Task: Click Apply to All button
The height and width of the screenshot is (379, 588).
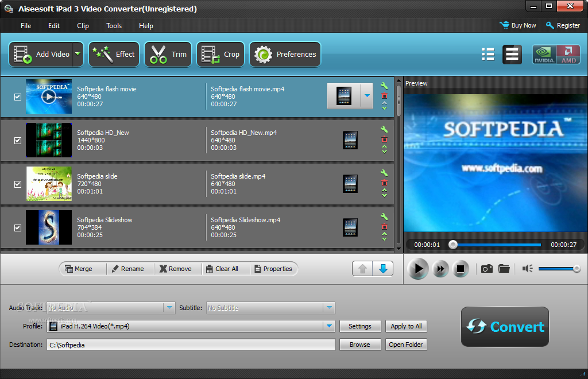Action: tap(406, 326)
